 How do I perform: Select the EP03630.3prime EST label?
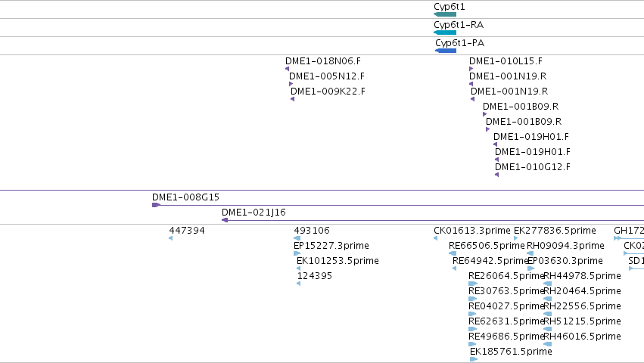coord(565,261)
